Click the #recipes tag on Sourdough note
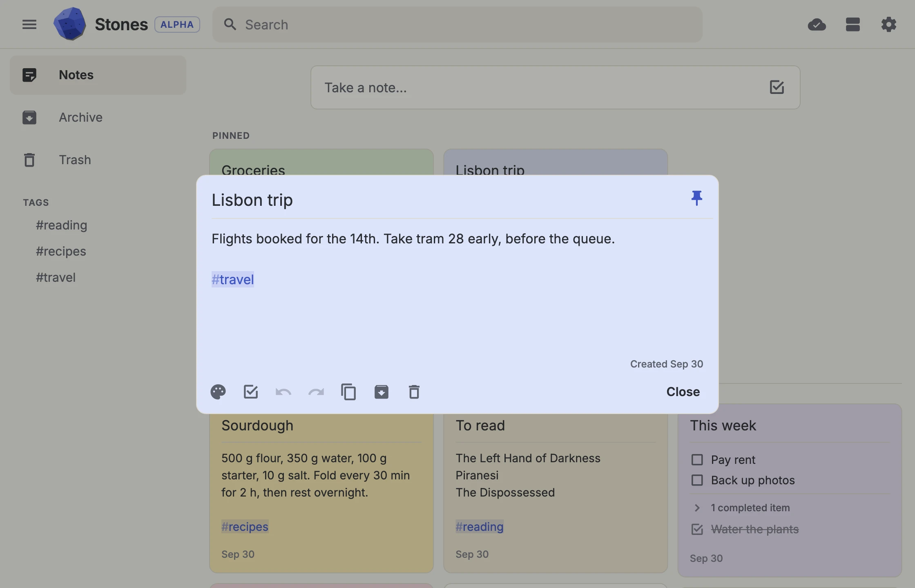 (245, 527)
